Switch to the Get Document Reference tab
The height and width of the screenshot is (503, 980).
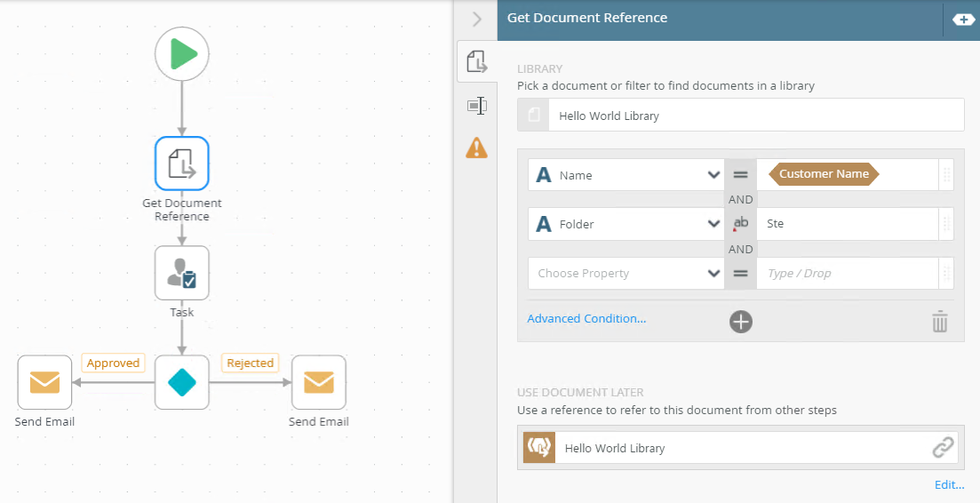[x=477, y=62]
